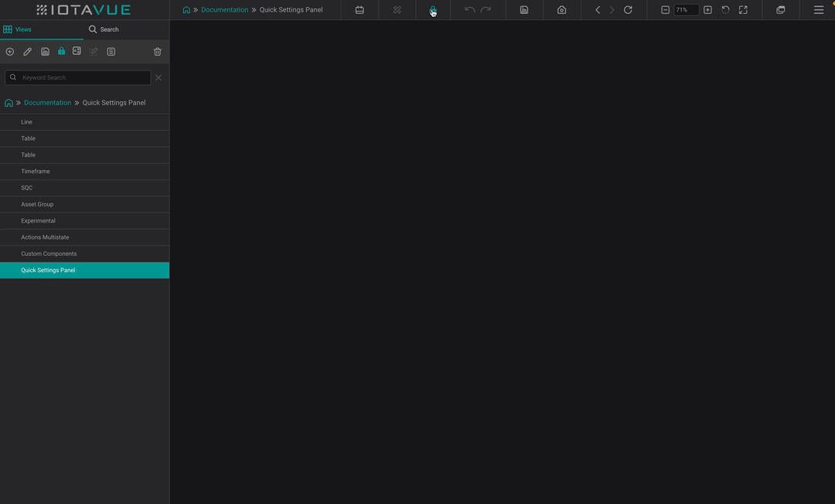Click the edit tools icon in top toolbar
This screenshot has height=504, width=835.
click(x=397, y=9)
